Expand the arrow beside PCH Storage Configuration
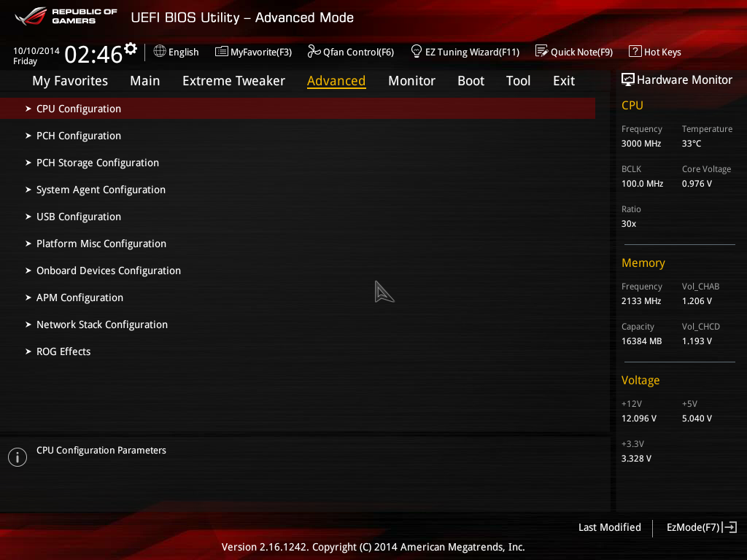The width and height of the screenshot is (747, 560). tap(28, 163)
